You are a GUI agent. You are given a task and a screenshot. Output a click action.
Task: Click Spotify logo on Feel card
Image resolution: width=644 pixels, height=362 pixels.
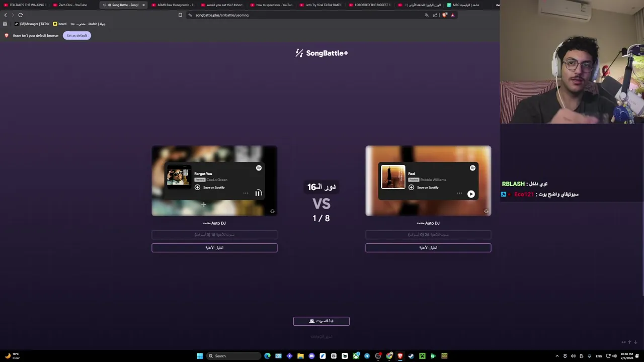point(472,168)
